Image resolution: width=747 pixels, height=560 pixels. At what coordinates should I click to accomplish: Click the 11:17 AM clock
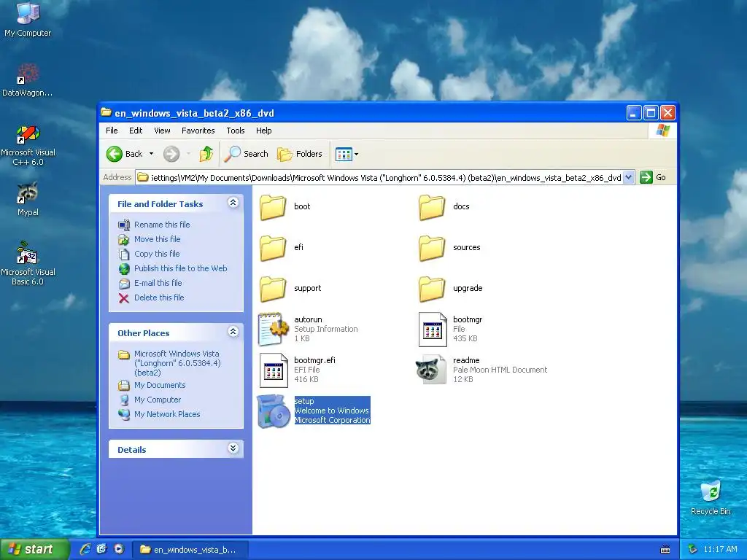click(x=720, y=549)
